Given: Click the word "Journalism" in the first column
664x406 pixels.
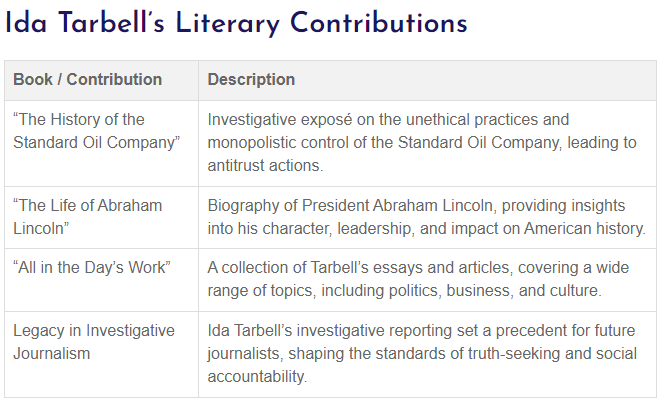Looking at the screenshot, I should coord(52,354).
